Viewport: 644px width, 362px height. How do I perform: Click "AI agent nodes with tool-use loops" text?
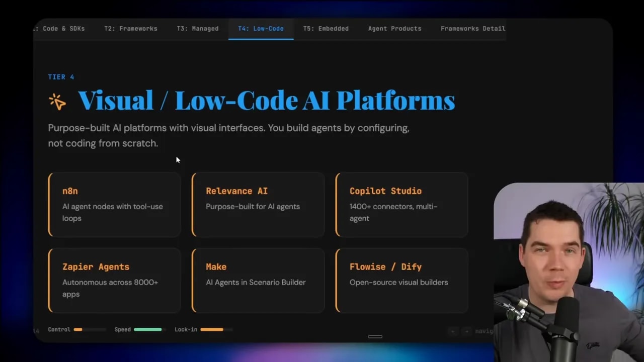tap(112, 212)
